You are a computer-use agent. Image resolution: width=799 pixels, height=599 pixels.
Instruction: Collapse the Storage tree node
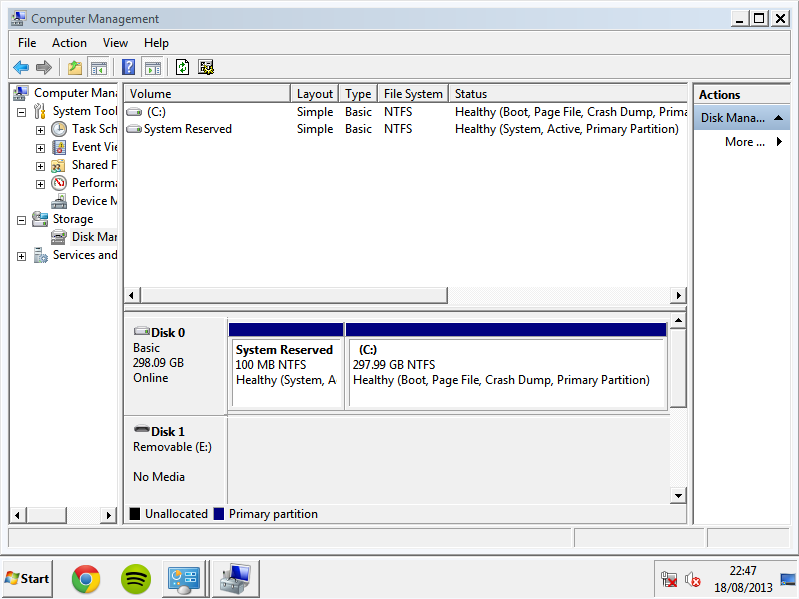tap(21, 221)
